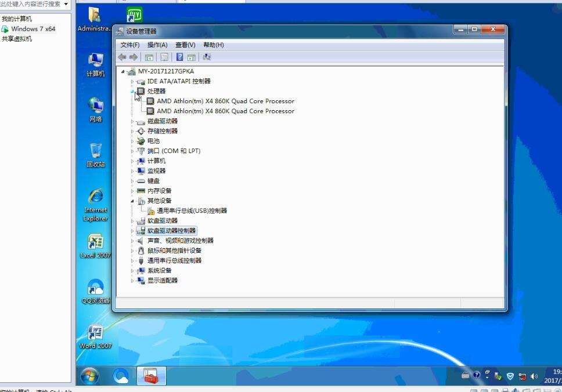Click the iQIYI desktop shortcut icon

(x=135, y=16)
